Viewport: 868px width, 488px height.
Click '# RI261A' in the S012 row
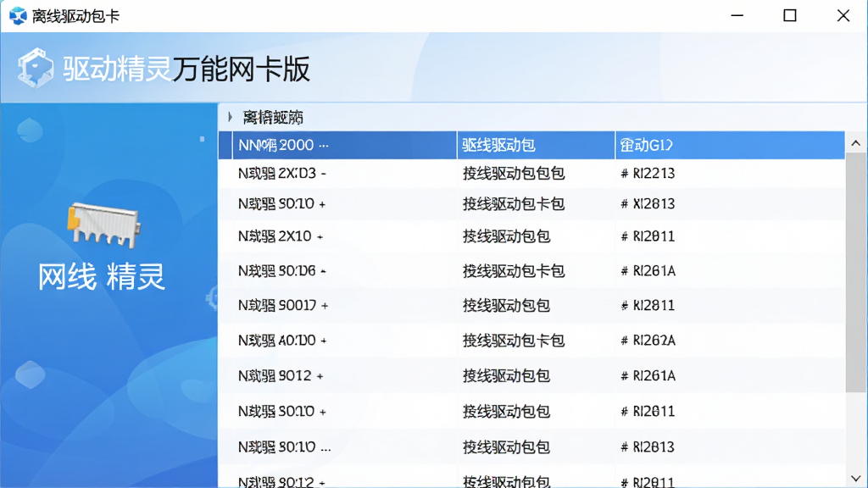648,375
